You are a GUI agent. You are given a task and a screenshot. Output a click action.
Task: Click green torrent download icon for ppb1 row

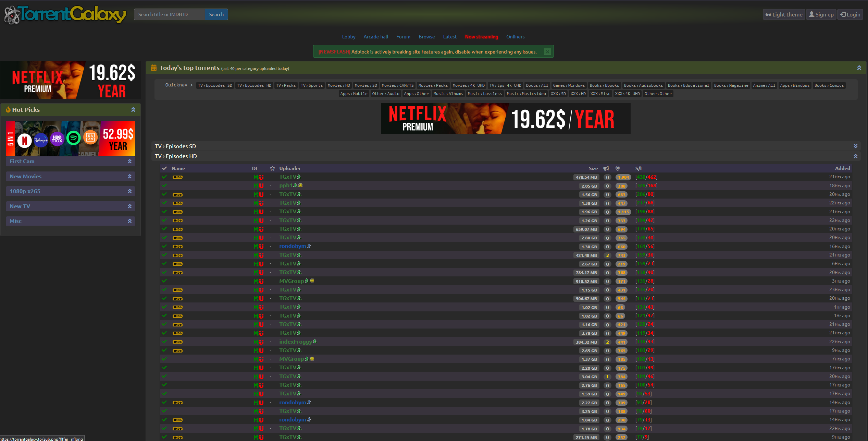click(256, 186)
